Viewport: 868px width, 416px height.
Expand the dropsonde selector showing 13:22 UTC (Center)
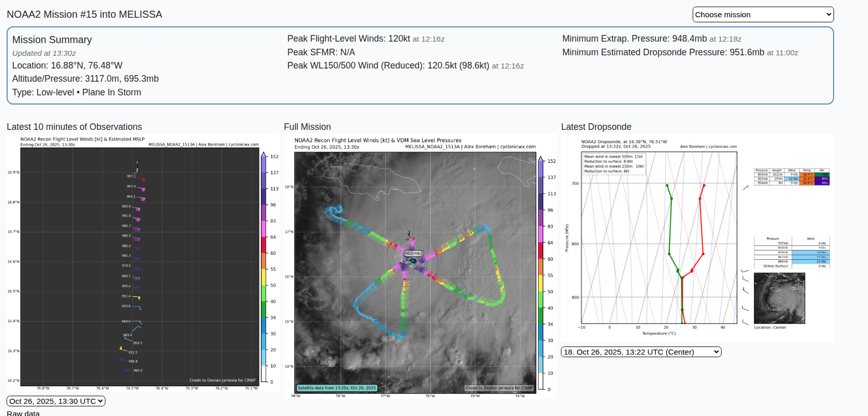(x=640, y=352)
